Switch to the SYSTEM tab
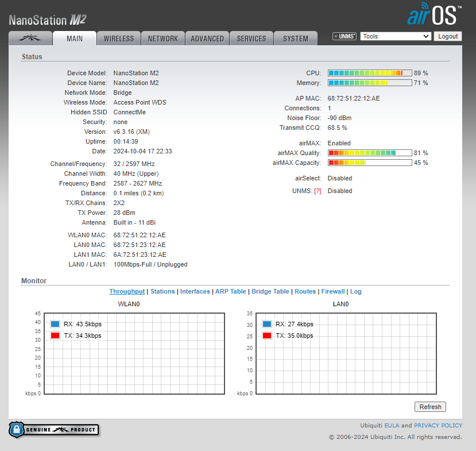Screen dimensions: 476x451 296,38
